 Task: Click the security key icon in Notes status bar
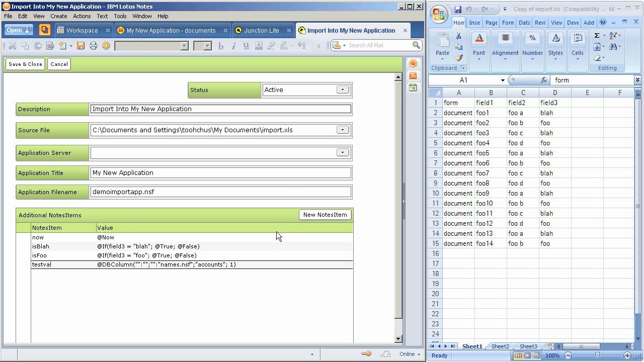[366, 354]
